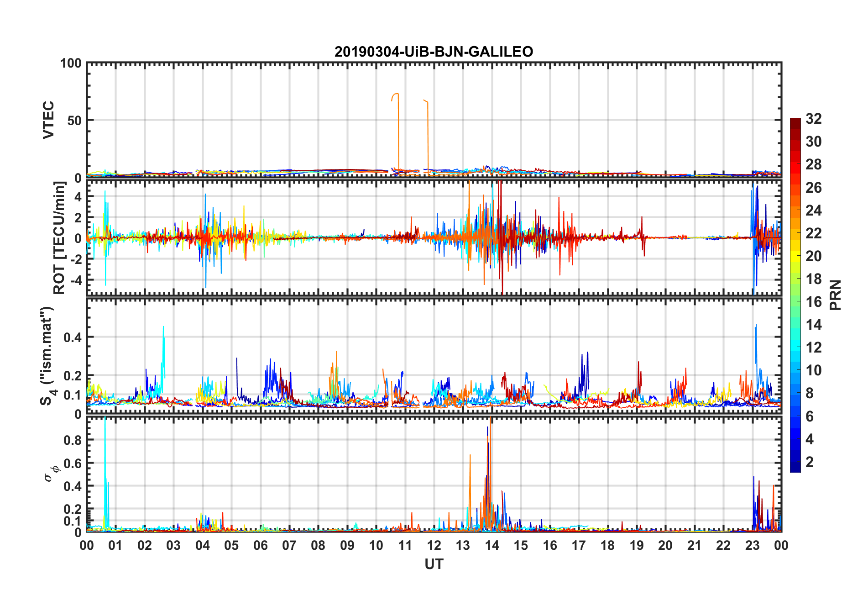
Task: Click colorbar tick label 6
Action: (x=810, y=416)
